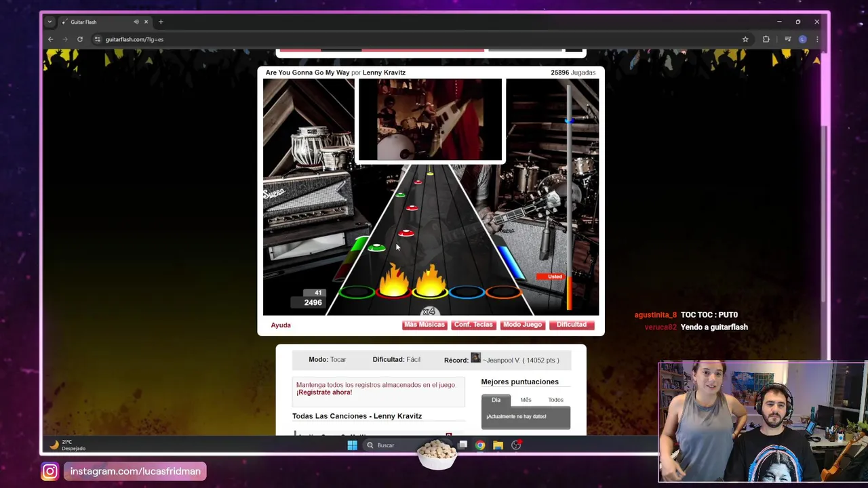
Task: Click the Dificultad: Fácil label
Action: coord(396,360)
